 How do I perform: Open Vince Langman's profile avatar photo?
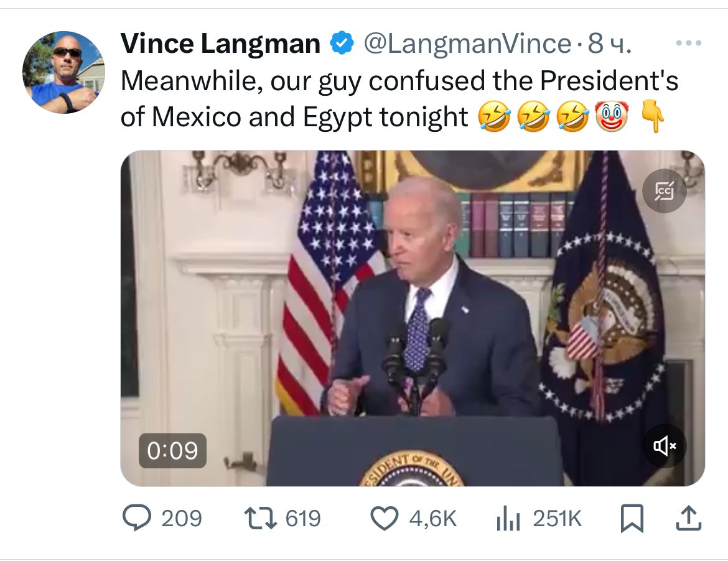click(x=63, y=72)
